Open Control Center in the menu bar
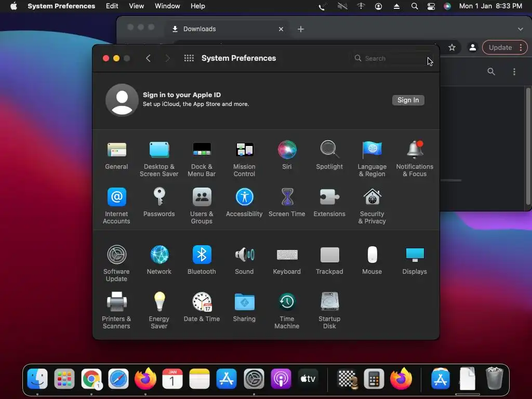This screenshot has height=399, width=532. pyautogui.click(x=431, y=6)
